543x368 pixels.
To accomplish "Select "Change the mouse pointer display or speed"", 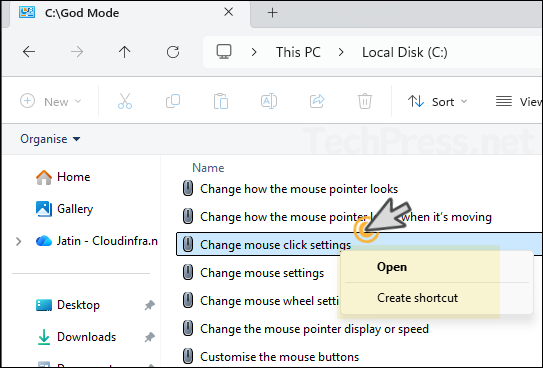I will click(314, 329).
